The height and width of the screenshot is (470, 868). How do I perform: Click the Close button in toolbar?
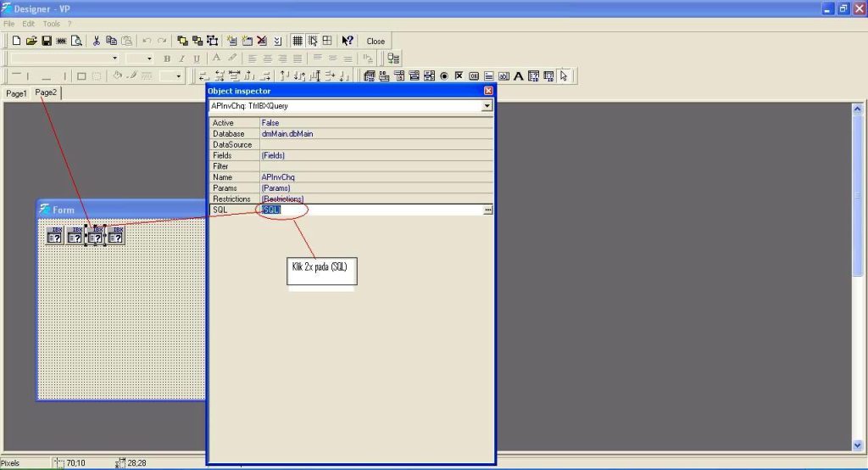click(376, 41)
